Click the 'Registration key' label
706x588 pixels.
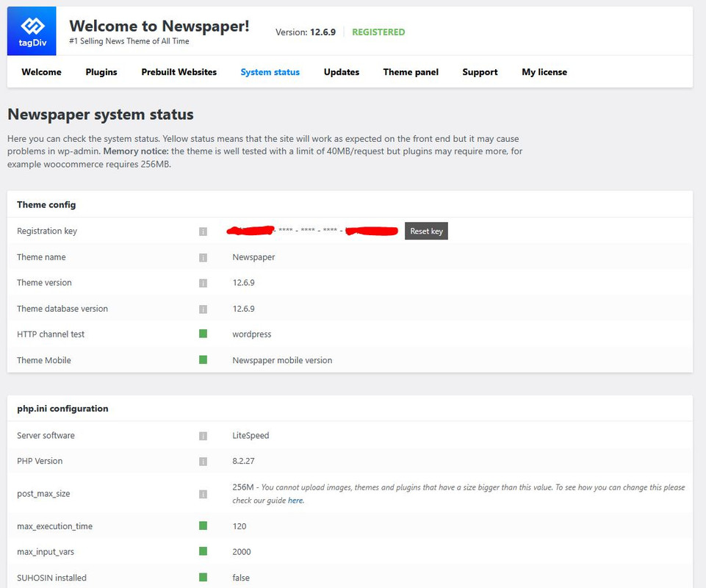tap(47, 231)
